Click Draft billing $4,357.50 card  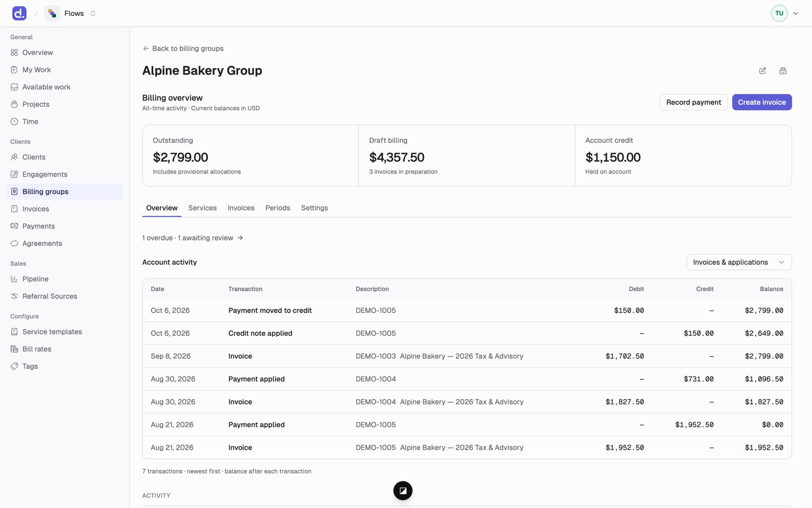pyautogui.click(x=467, y=155)
